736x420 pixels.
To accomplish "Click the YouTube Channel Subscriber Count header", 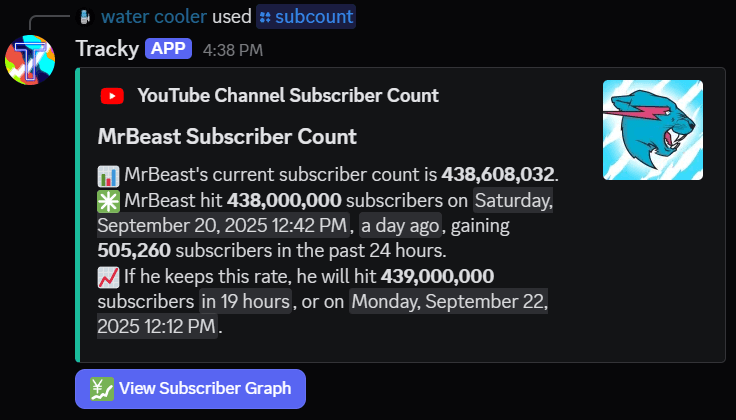I will [x=288, y=96].
